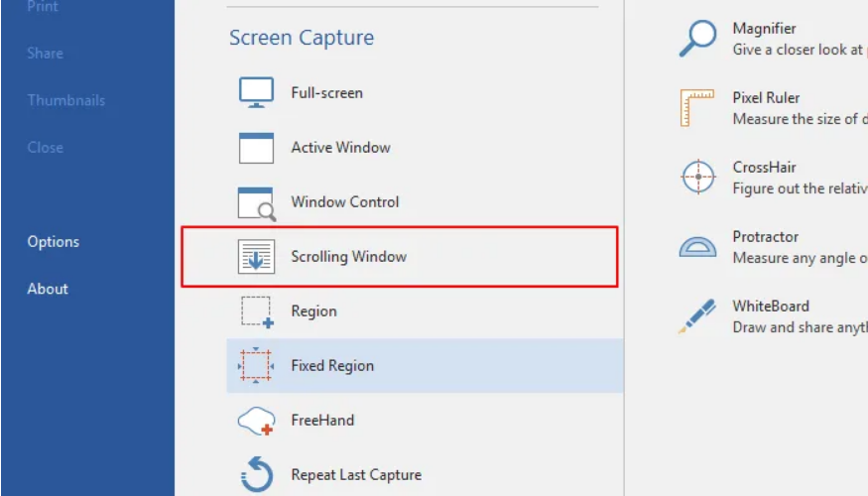Screen dimensions: 868x496
Task: Click the Repeat Last Capture icon
Action: [256, 475]
